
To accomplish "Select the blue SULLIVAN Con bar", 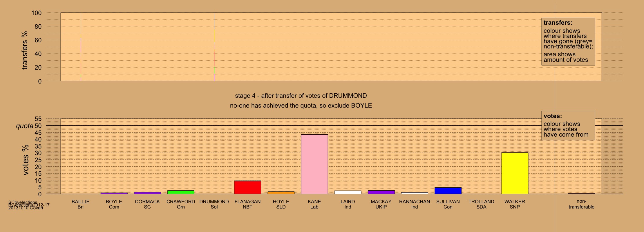I will click(x=448, y=191).
